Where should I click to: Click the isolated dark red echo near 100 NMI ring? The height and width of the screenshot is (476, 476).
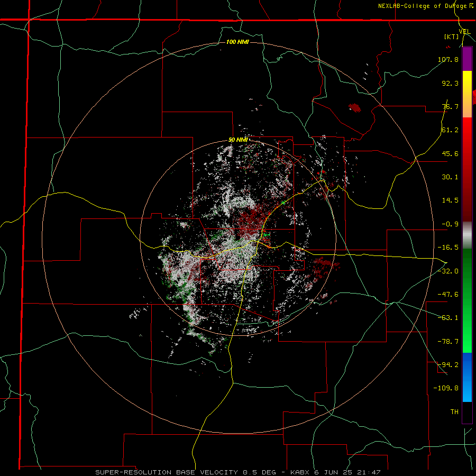pos(354,107)
